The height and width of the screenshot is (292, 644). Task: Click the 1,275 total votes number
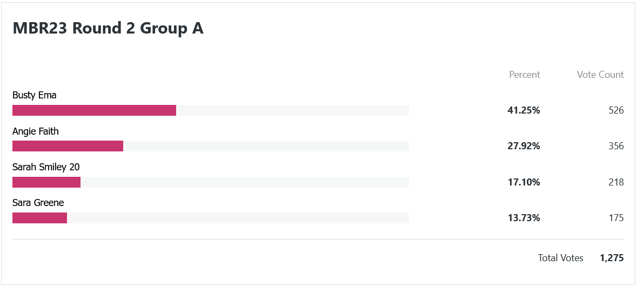pyautogui.click(x=612, y=258)
